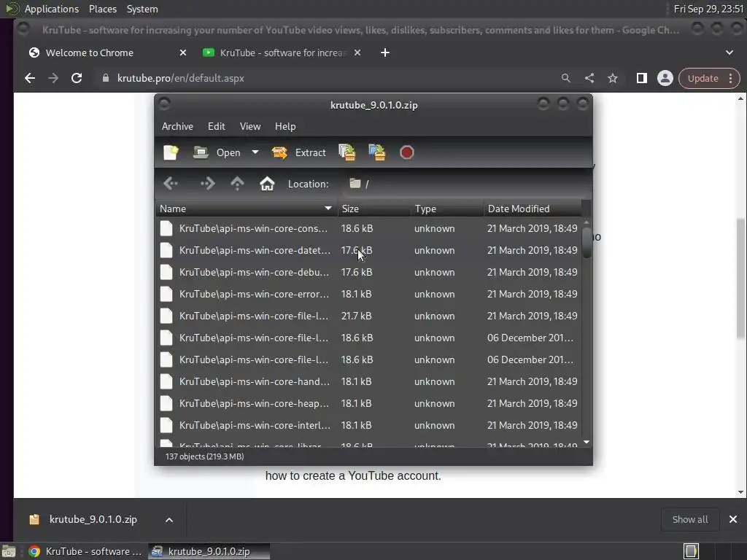Viewport: 747px width, 560px height.
Task: Go back in archive location history
Action: tap(171, 183)
